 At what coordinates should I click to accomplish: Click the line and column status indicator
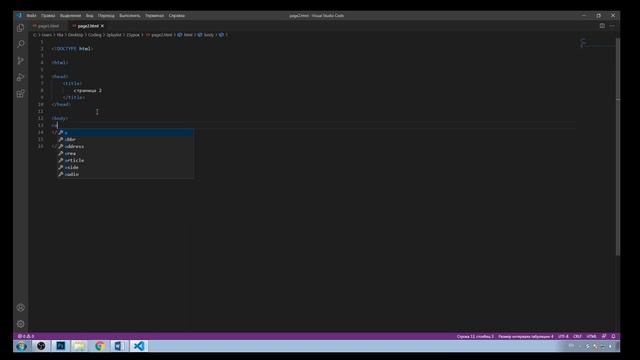click(475, 336)
